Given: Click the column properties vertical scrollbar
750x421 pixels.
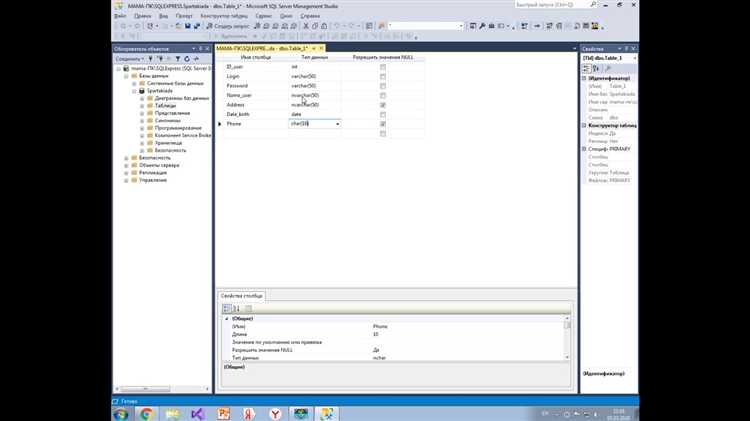Looking at the screenshot, I should (x=567, y=338).
